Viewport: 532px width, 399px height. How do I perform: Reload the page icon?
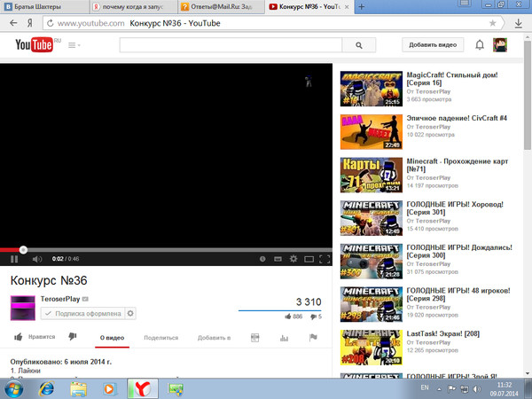51,23
